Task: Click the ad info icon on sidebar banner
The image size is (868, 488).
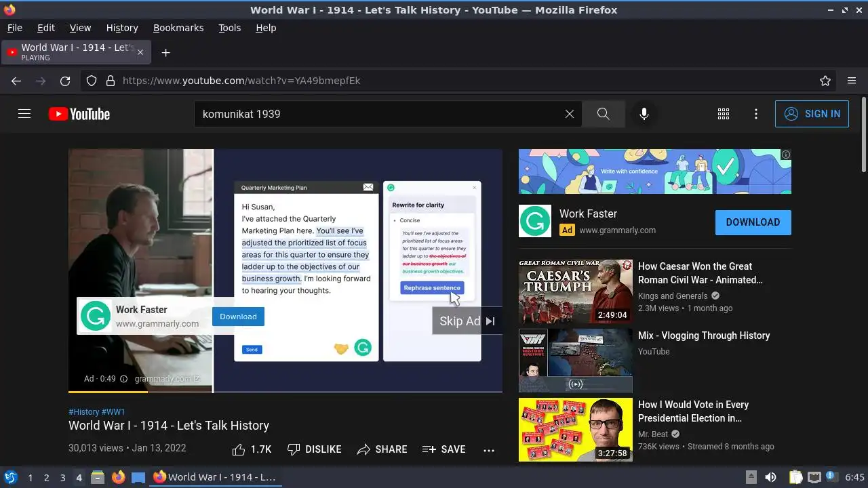Action: coord(786,155)
